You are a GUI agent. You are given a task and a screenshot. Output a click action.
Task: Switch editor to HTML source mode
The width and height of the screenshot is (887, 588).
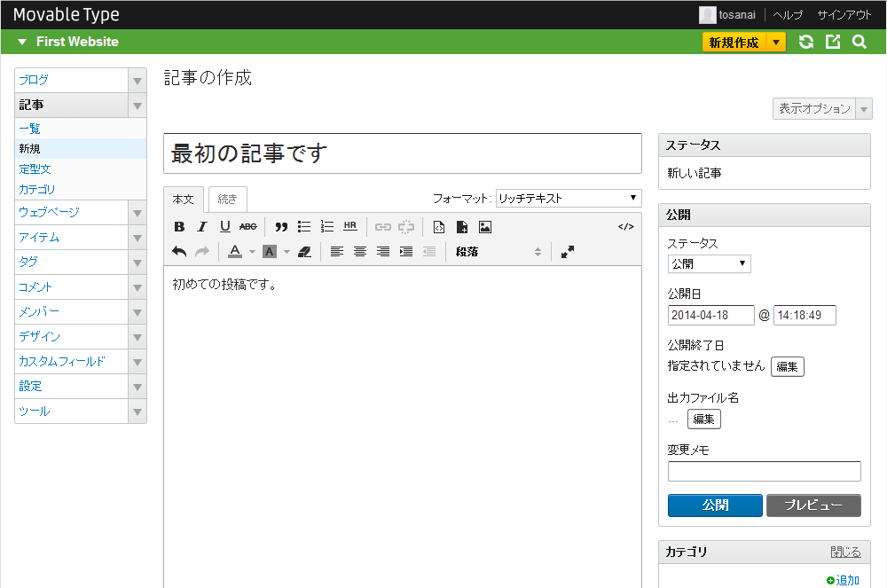pyautogui.click(x=625, y=227)
